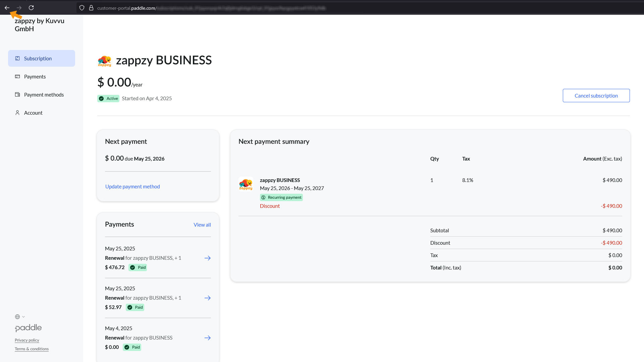The height and width of the screenshot is (362, 644).
Task: Click the padlock site security icon
Action: [x=91, y=8]
